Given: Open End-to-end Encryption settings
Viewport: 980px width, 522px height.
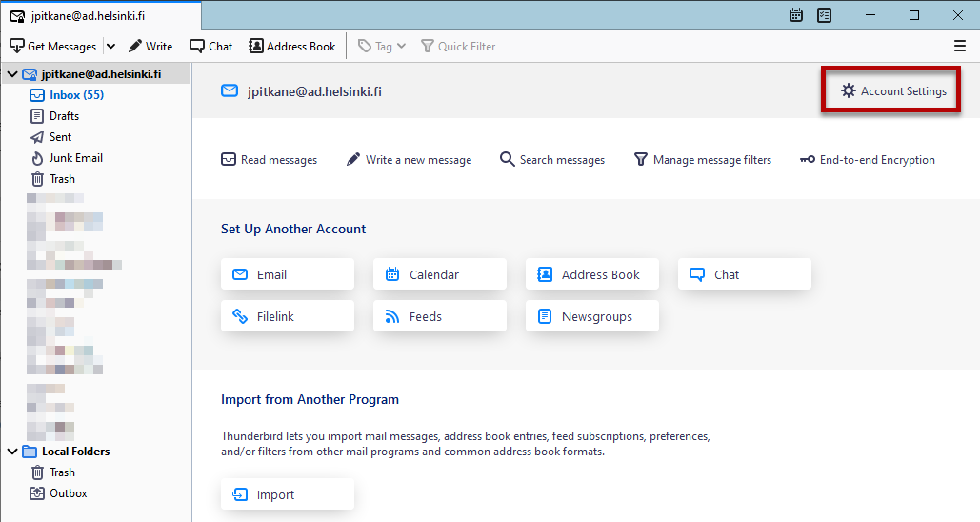Looking at the screenshot, I should [x=867, y=160].
